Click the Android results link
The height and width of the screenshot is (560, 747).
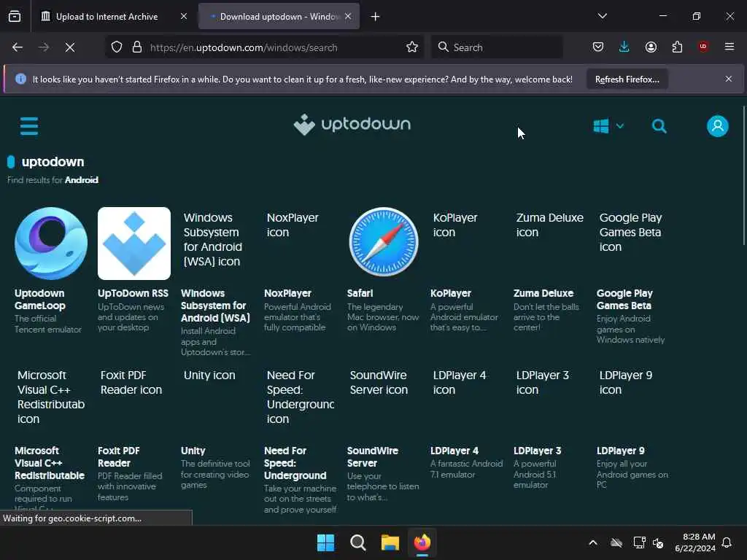(x=82, y=180)
